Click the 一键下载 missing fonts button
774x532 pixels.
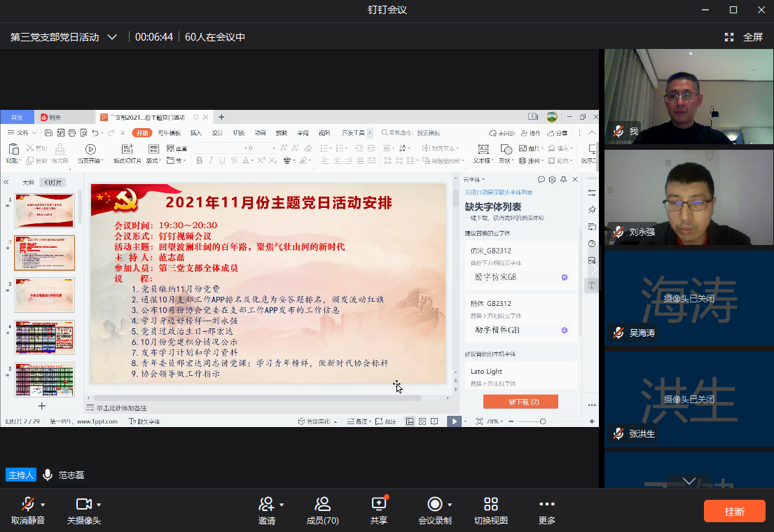[520, 401]
